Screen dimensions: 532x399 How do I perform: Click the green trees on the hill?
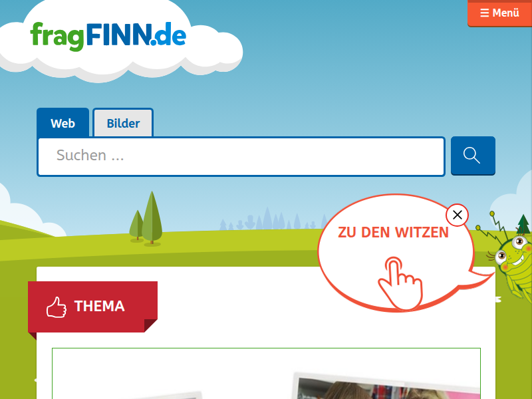click(x=146, y=218)
